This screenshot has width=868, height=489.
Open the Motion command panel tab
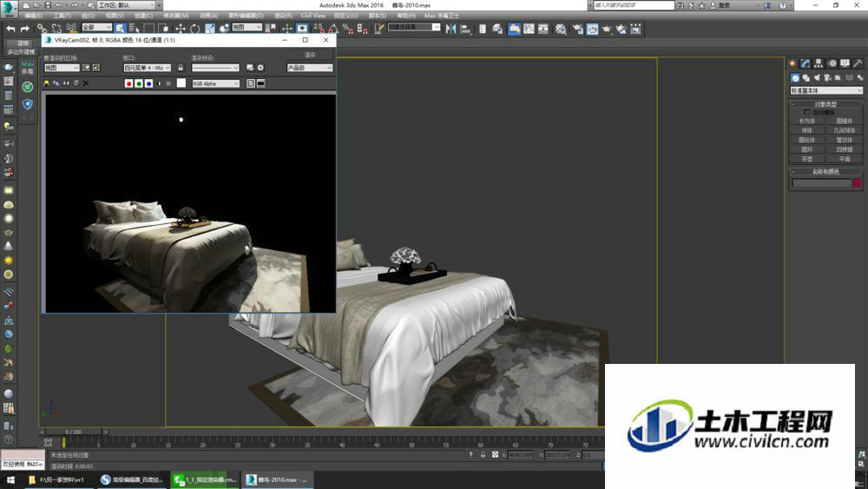(x=832, y=63)
